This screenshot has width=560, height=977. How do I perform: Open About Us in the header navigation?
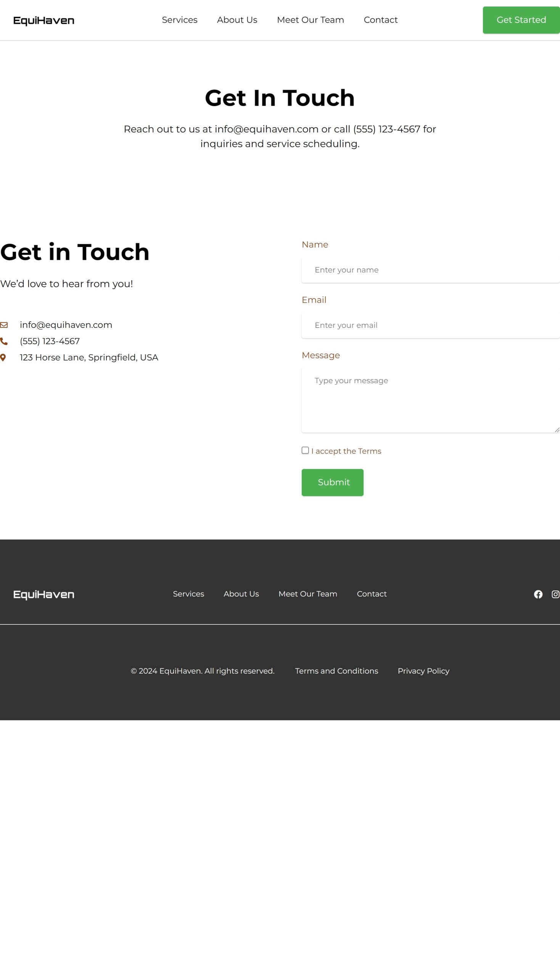point(237,20)
